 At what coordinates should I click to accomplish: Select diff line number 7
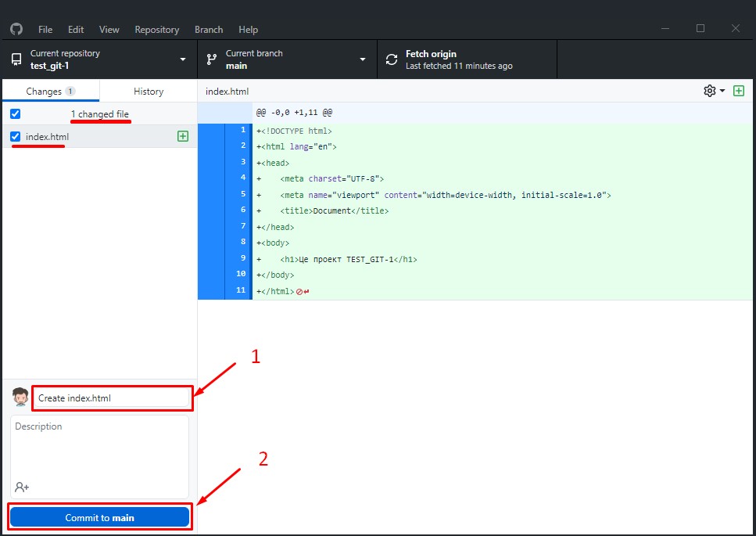[243, 226]
